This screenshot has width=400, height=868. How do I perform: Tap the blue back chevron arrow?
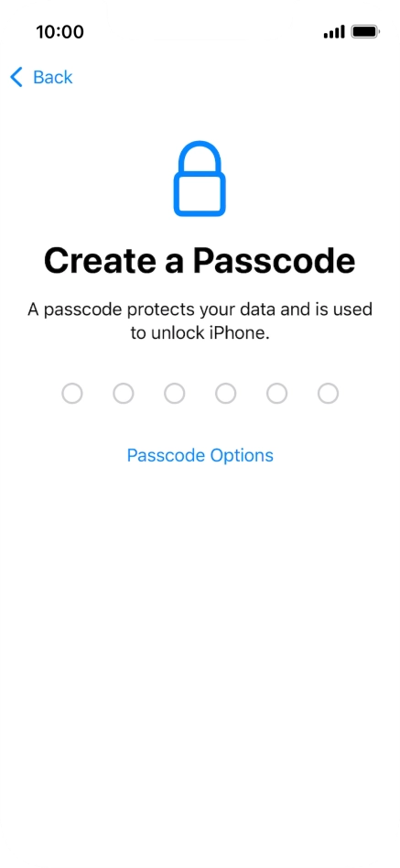tap(16, 78)
